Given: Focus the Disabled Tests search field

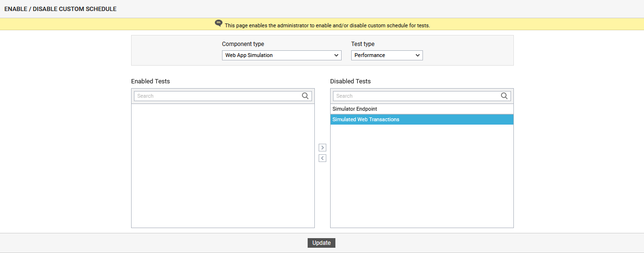Looking at the screenshot, I should (416, 96).
